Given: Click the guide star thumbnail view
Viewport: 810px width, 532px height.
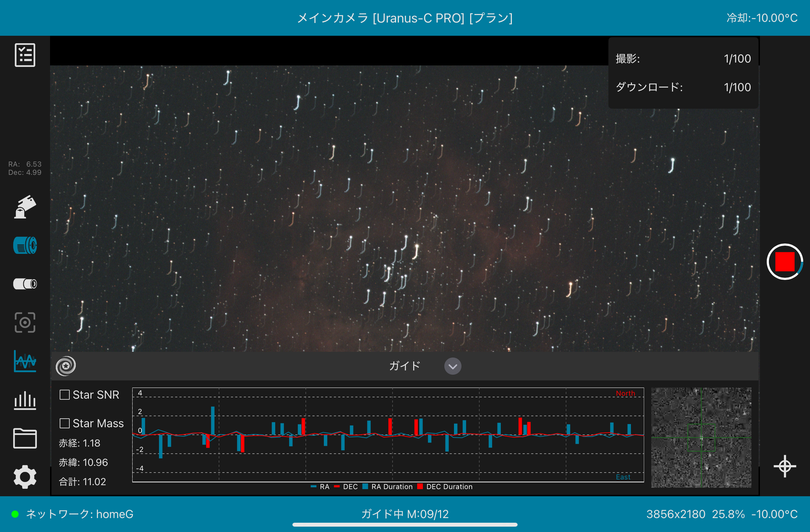Looking at the screenshot, I should coord(701,438).
